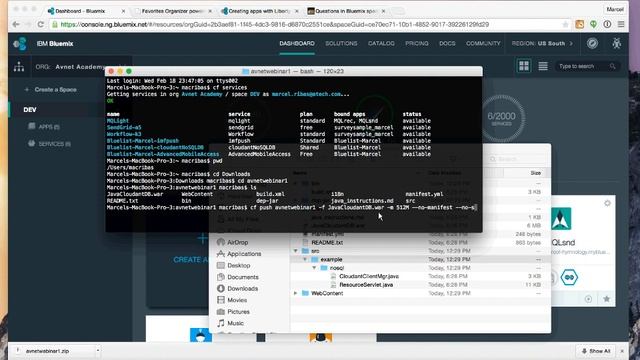Bookmark this page with the star icon

565,24
